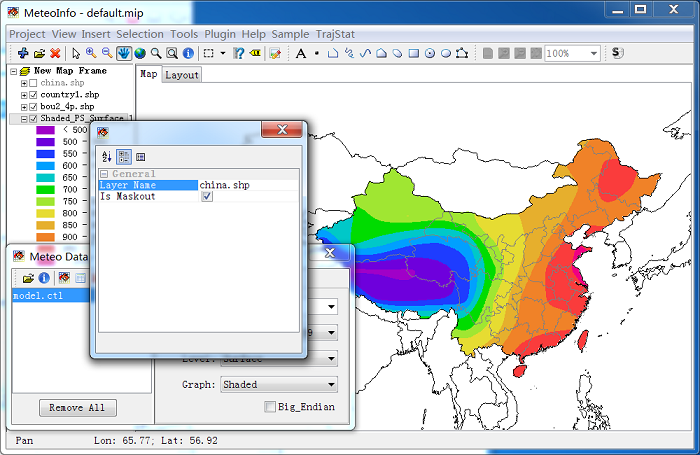The width and height of the screenshot is (700, 455).
Task: Select the rectangle drawing tool
Action: point(413,53)
